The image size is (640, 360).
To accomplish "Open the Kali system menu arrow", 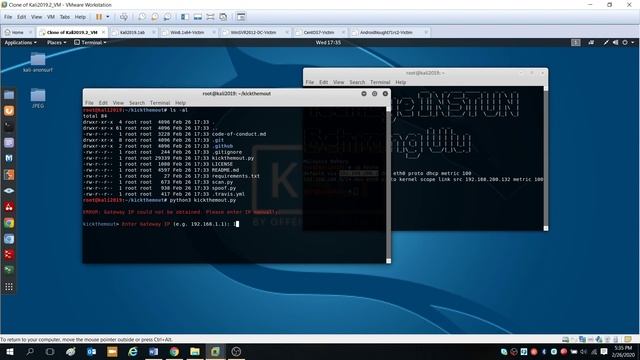I will pyautogui.click(x=633, y=42).
